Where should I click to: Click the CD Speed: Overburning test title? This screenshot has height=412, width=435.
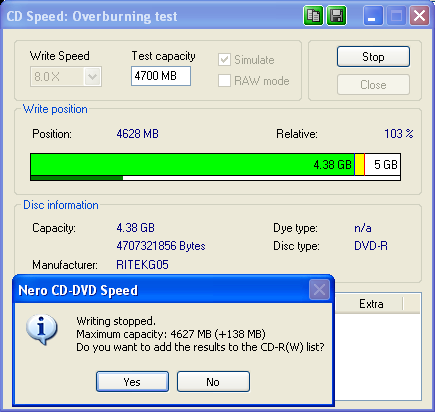[x=92, y=16]
